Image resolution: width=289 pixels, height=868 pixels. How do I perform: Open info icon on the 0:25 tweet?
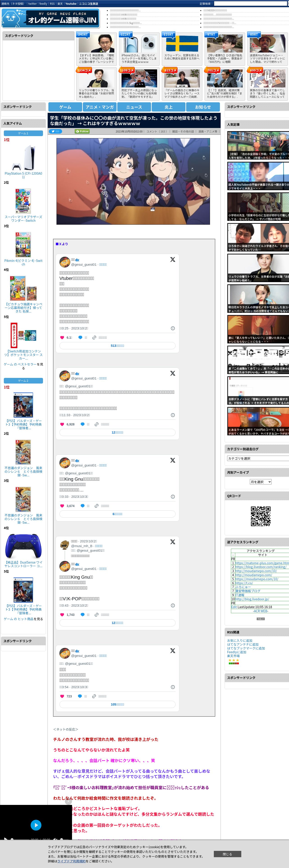173,328
